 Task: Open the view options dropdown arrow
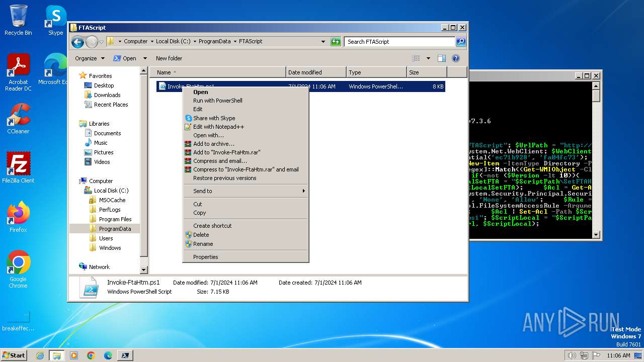(x=428, y=58)
